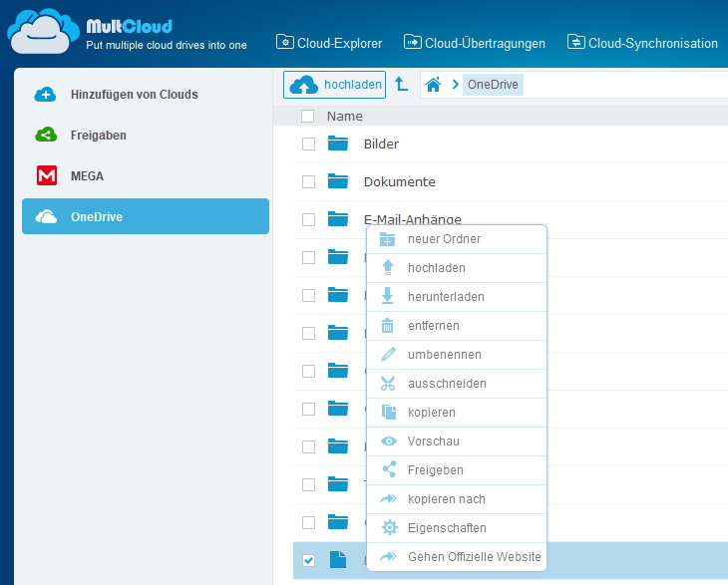Uncheck the selected file's checkbox

click(x=308, y=560)
